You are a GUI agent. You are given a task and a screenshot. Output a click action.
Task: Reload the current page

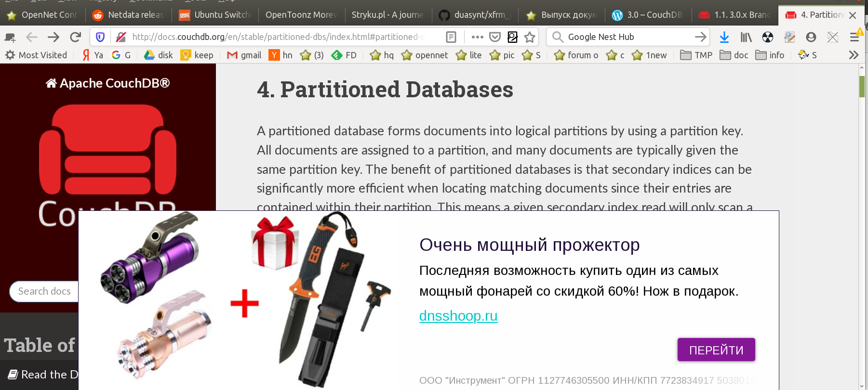pos(75,37)
